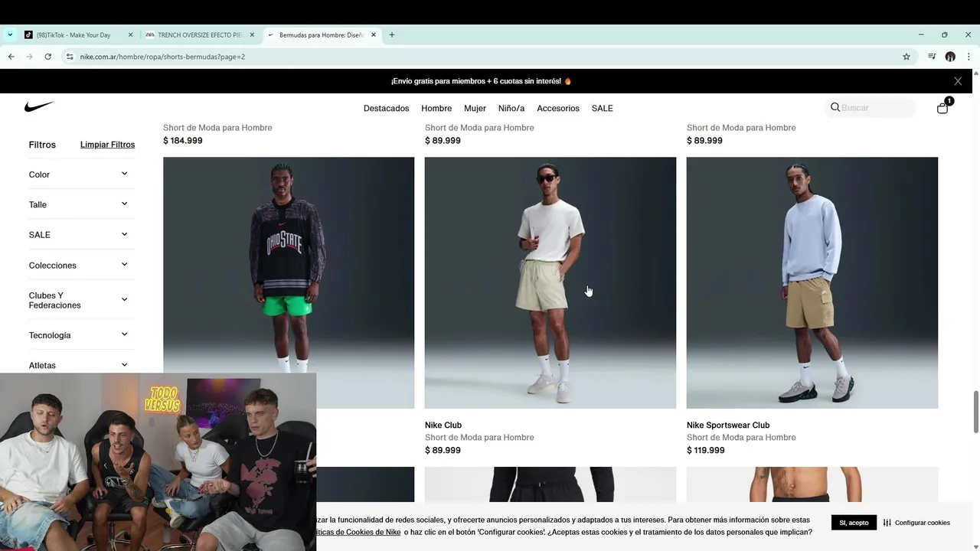Expand the Talle filter
The width and height of the screenshot is (980, 551).
80,204
